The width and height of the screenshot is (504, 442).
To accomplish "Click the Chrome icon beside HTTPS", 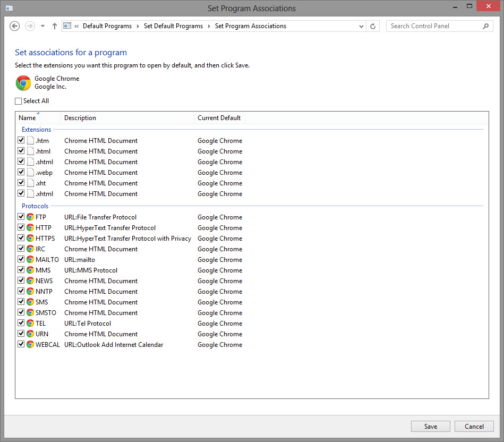I will 30,238.
